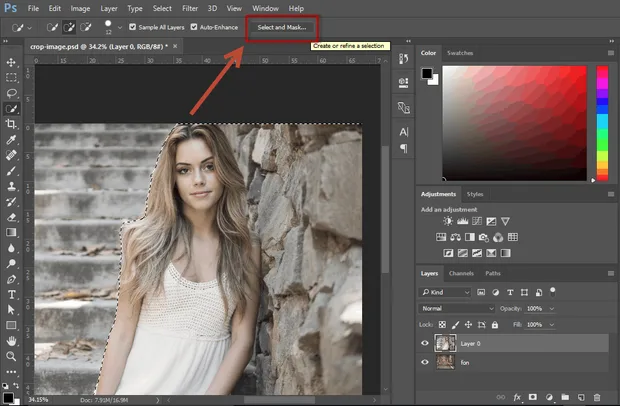Add a Levels adjustment
Image resolution: width=620 pixels, height=406 pixels.
462,221
